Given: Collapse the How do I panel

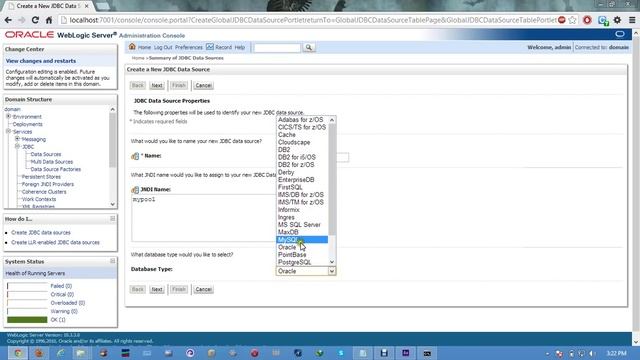Looking at the screenshot, I should coord(113,219).
